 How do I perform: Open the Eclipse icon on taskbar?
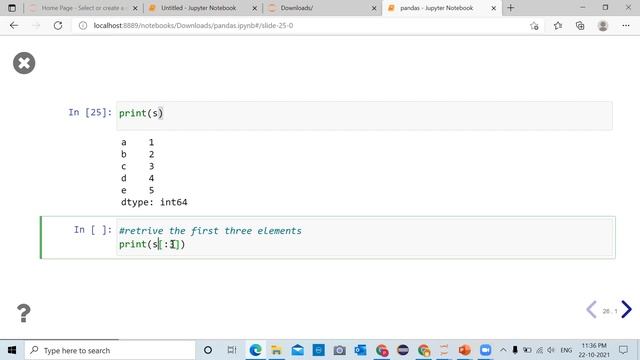(403, 350)
